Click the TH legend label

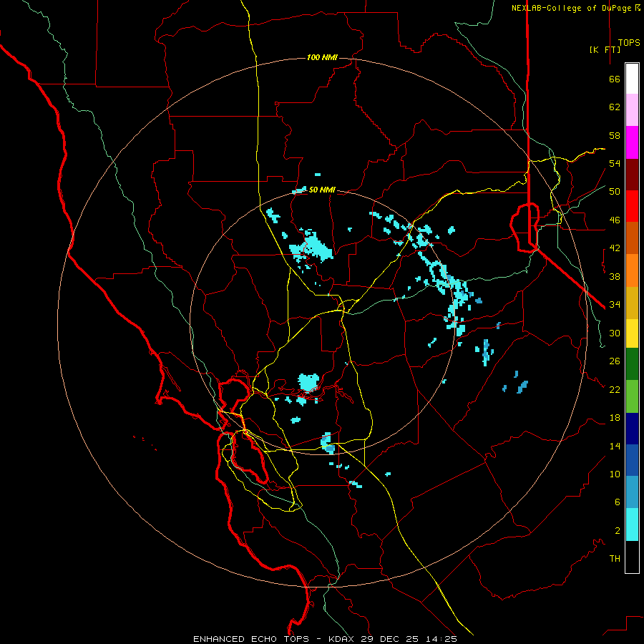coord(615,559)
